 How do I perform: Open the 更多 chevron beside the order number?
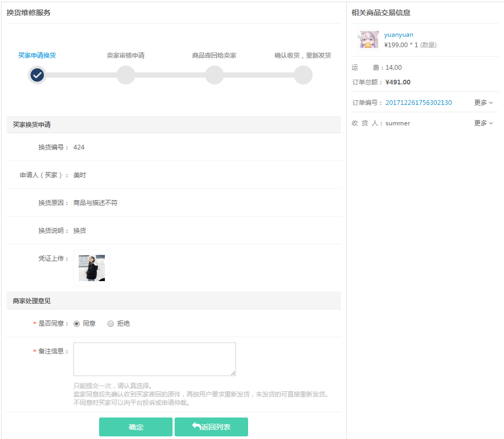[490, 102]
